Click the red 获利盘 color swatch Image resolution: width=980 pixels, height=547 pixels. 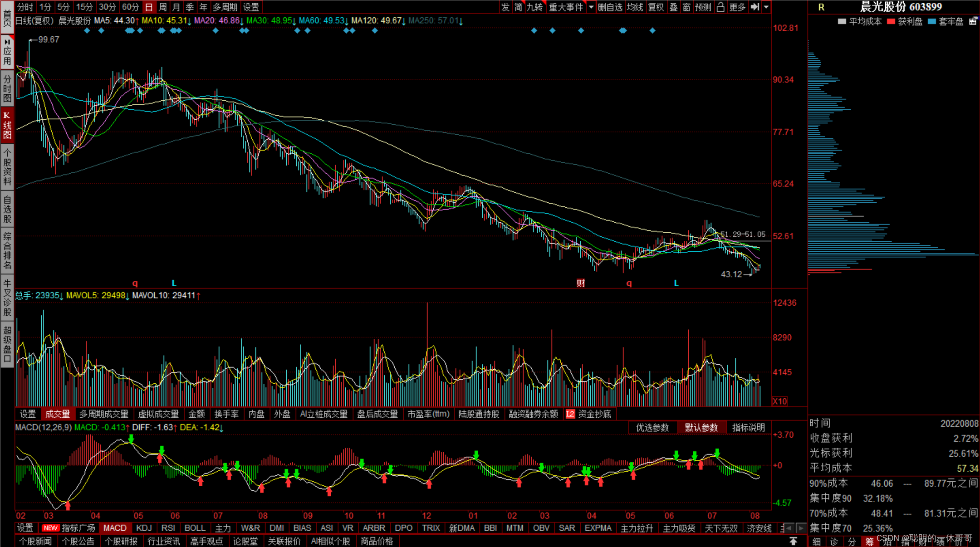[891, 21]
